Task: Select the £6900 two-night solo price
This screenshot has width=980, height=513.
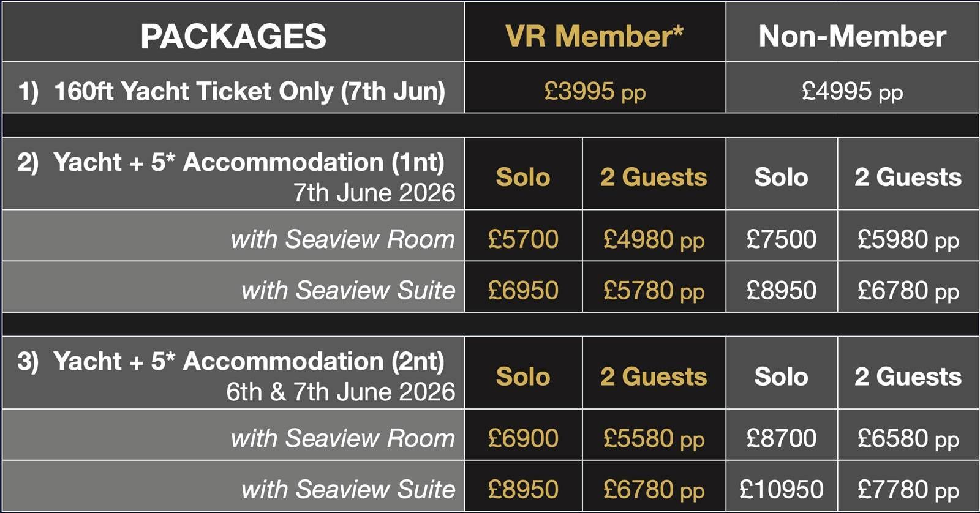Action: click(523, 438)
